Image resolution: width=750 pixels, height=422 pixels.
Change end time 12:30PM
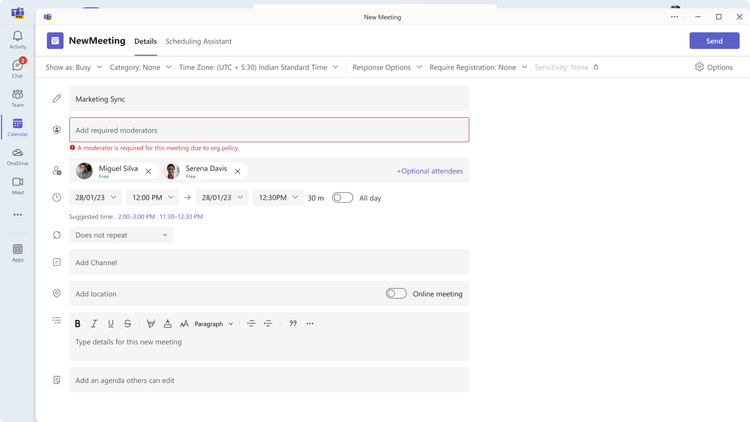tap(278, 198)
